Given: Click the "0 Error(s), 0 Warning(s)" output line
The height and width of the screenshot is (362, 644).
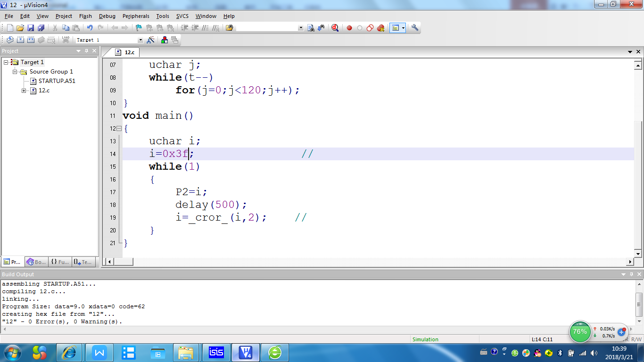Looking at the screenshot, I should pyautogui.click(x=62, y=321).
